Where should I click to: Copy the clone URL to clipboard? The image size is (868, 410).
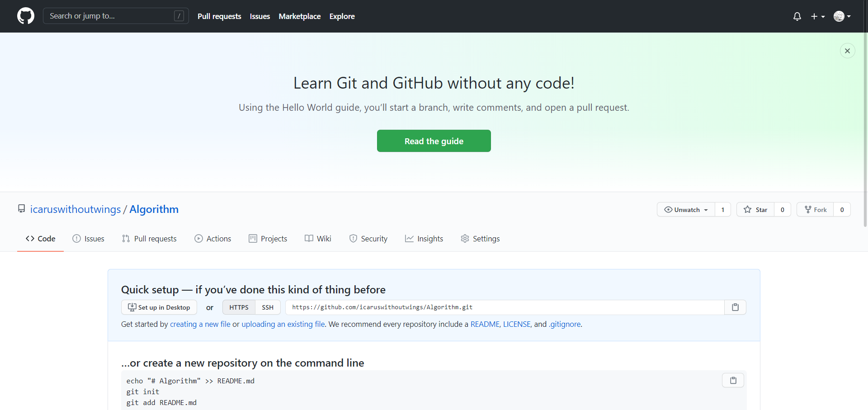(x=736, y=307)
